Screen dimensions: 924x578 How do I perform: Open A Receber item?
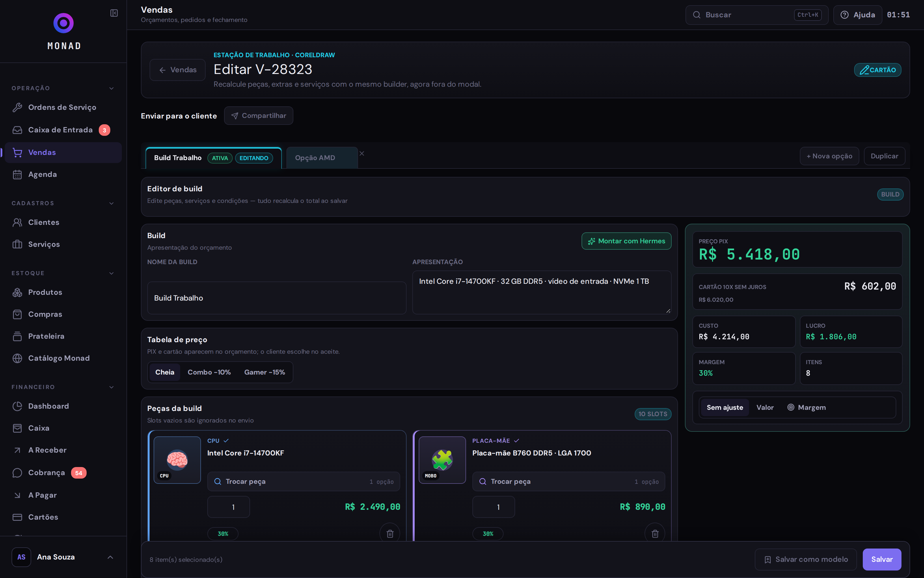click(x=63, y=450)
